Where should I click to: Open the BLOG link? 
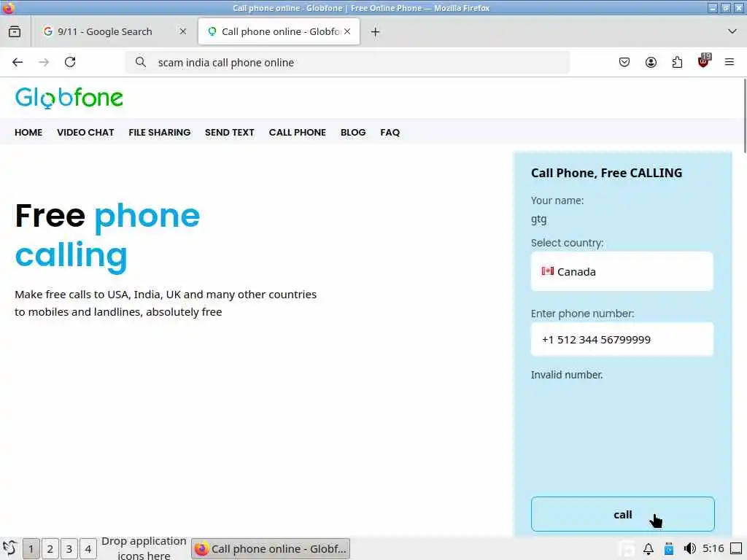353,133
